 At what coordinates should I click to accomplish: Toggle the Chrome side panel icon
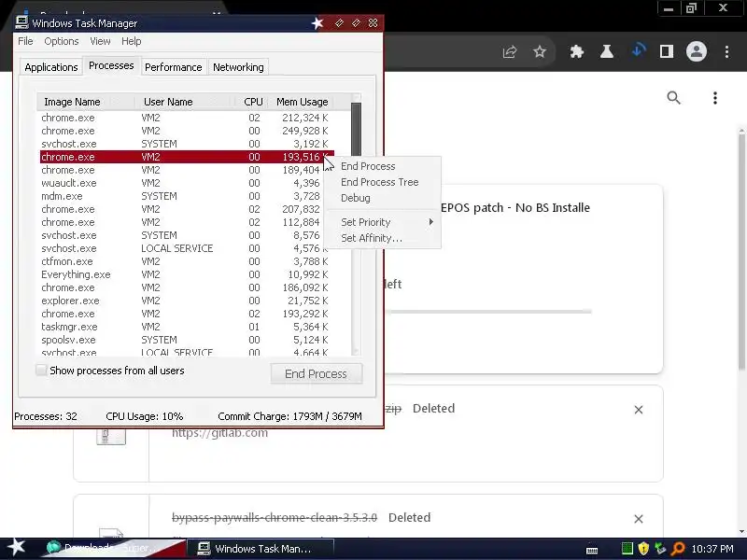(667, 51)
